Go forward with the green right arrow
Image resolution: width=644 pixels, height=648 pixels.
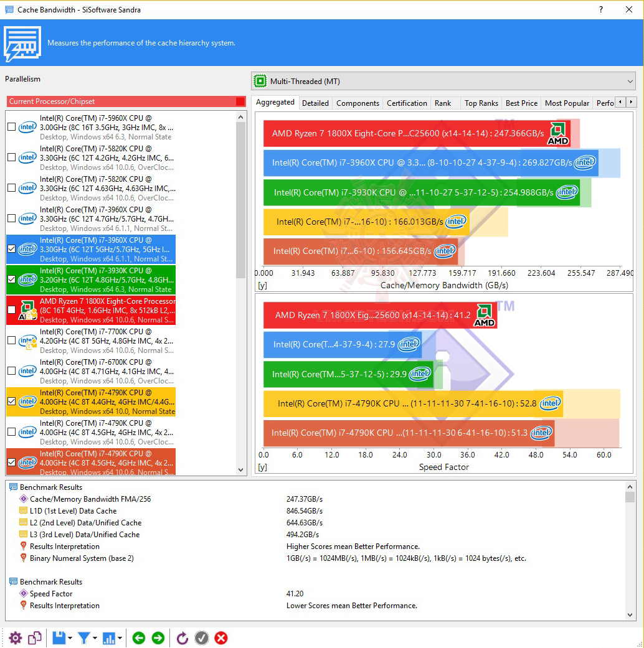pos(158,638)
